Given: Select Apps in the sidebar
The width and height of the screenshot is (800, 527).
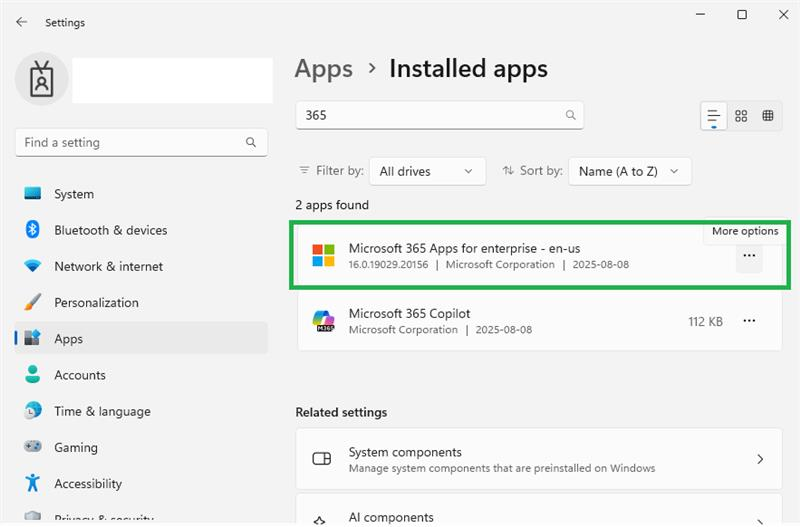Looking at the screenshot, I should click(x=141, y=338).
